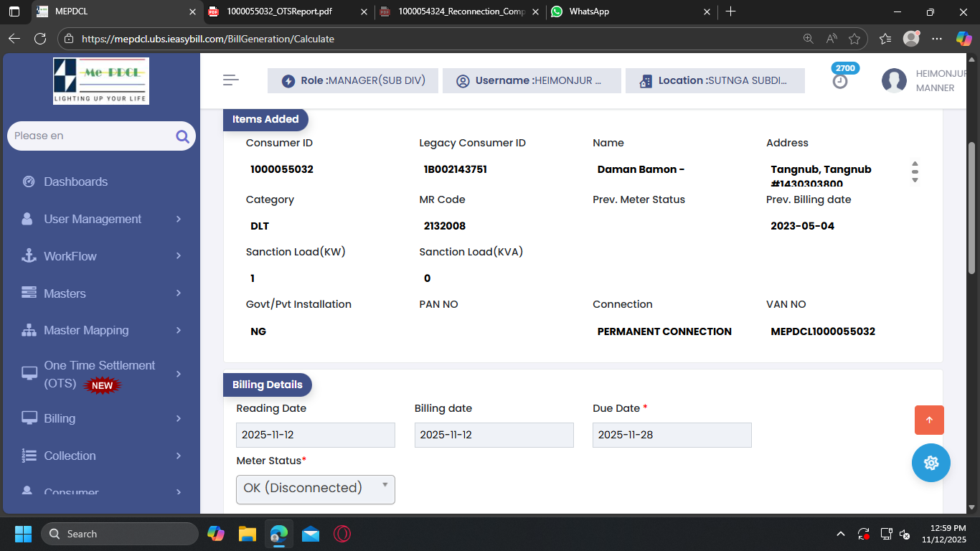This screenshot has height=551, width=980.
Task: Click the Billing monitor icon
Action: point(29,418)
